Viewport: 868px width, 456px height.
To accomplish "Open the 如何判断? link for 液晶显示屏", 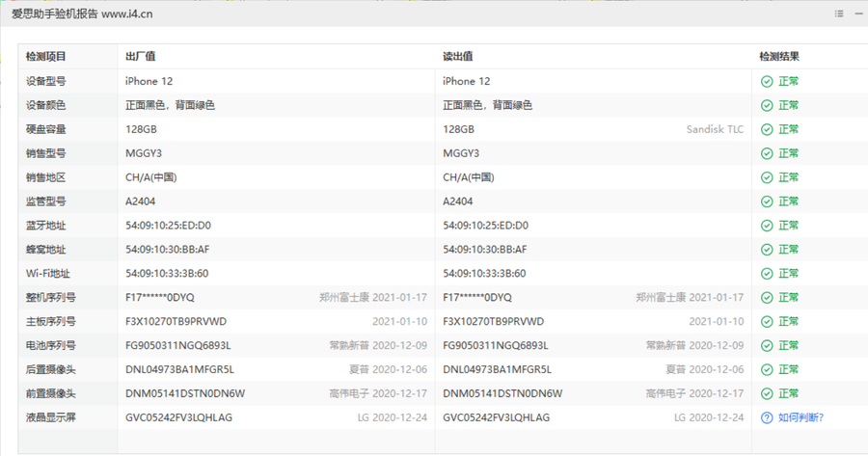I will tap(800, 417).
